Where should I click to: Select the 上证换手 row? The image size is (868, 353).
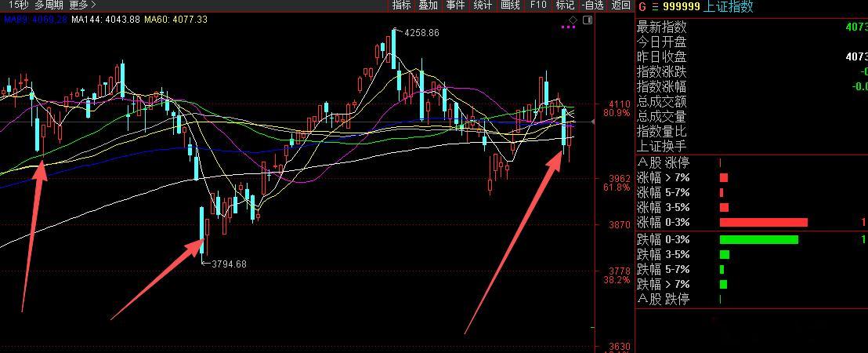(752, 146)
